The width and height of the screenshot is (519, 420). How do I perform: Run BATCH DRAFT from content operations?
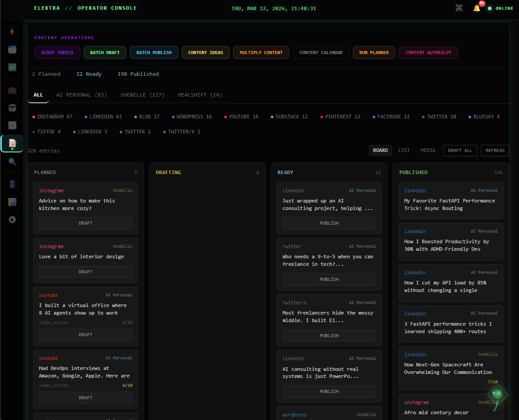105,52
